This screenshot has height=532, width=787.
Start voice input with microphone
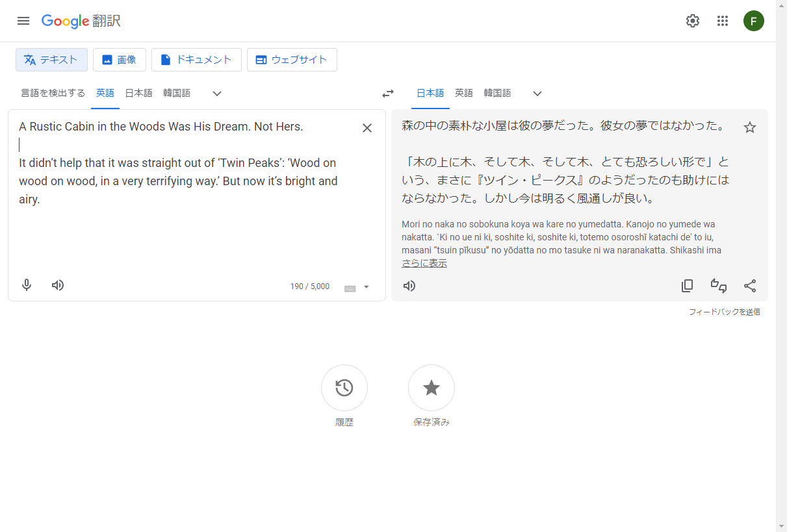tap(27, 285)
